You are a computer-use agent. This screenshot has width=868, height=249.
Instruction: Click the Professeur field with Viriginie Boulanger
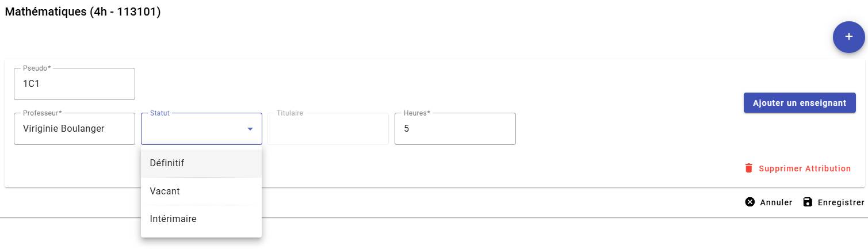click(74, 129)
